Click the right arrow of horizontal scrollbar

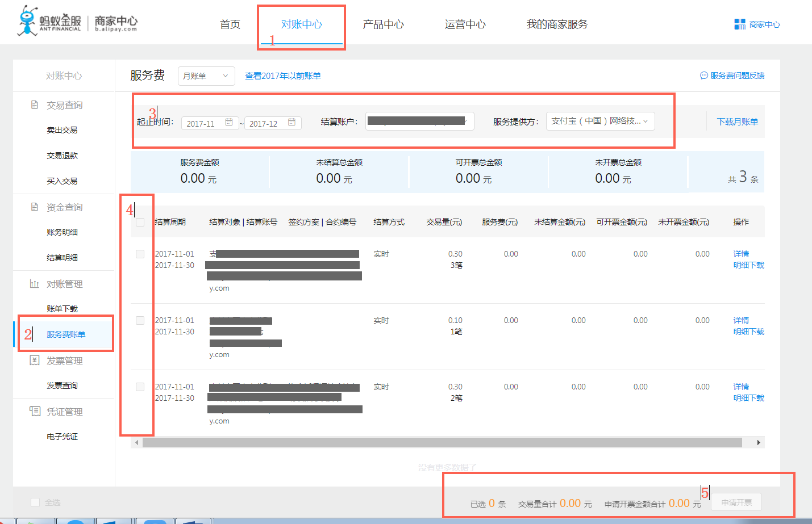click(x=759, y=442)
